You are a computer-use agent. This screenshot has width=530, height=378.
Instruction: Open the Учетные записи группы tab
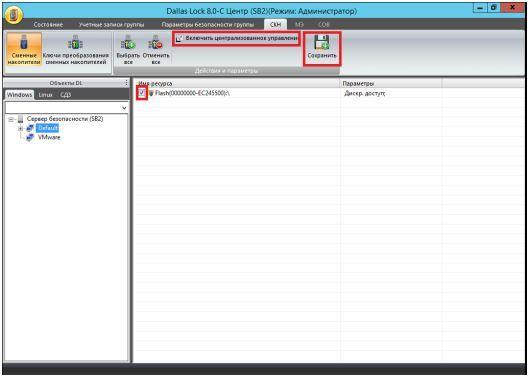click(111, 25)
